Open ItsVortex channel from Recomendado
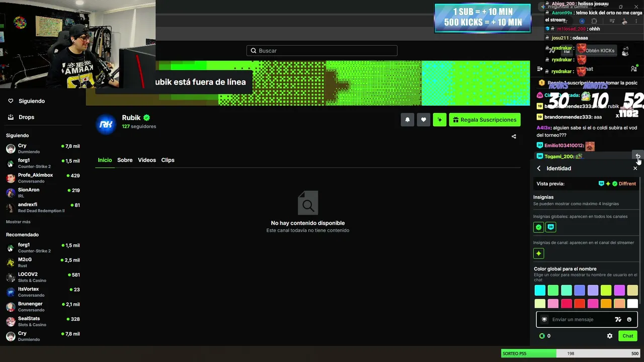Image resolution: width=644 pixels, height=362 pixels. (x=43, y=292)
